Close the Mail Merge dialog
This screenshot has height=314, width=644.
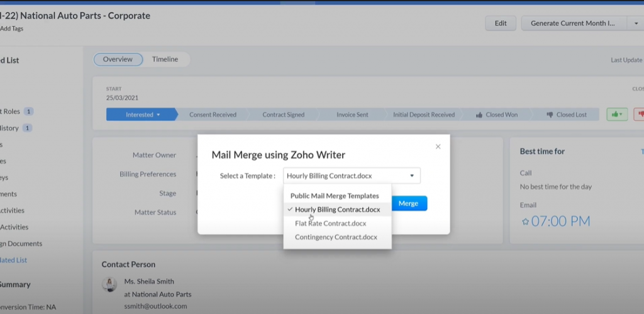[438, 147]
